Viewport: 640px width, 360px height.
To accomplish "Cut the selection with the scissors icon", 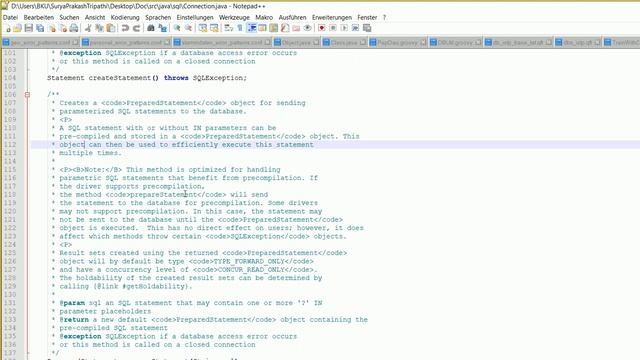I will 88,28.
